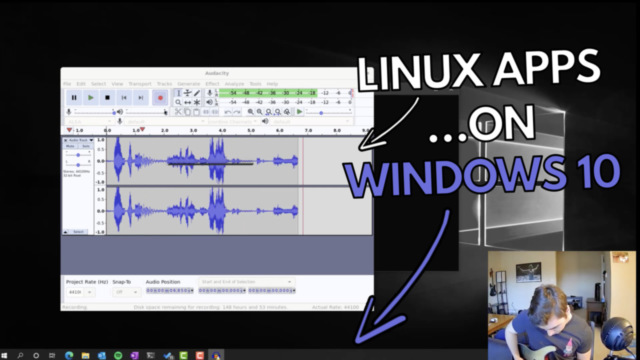The width and height of the screenshot is (640, 360).
Task: Adjust the track gain slider
Action: pyautogui.click(x=78, y=155)
